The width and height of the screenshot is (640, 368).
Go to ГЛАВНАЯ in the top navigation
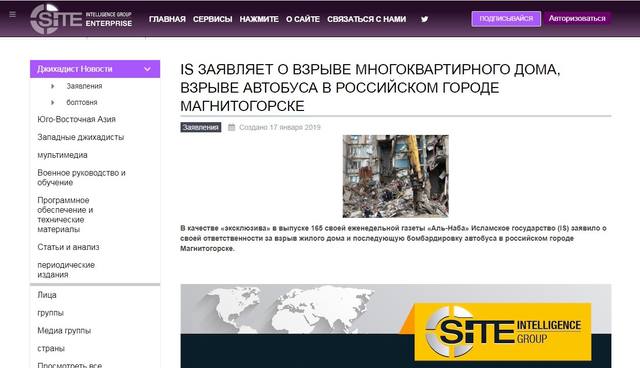pyautogui.click(x=167, y=19)
